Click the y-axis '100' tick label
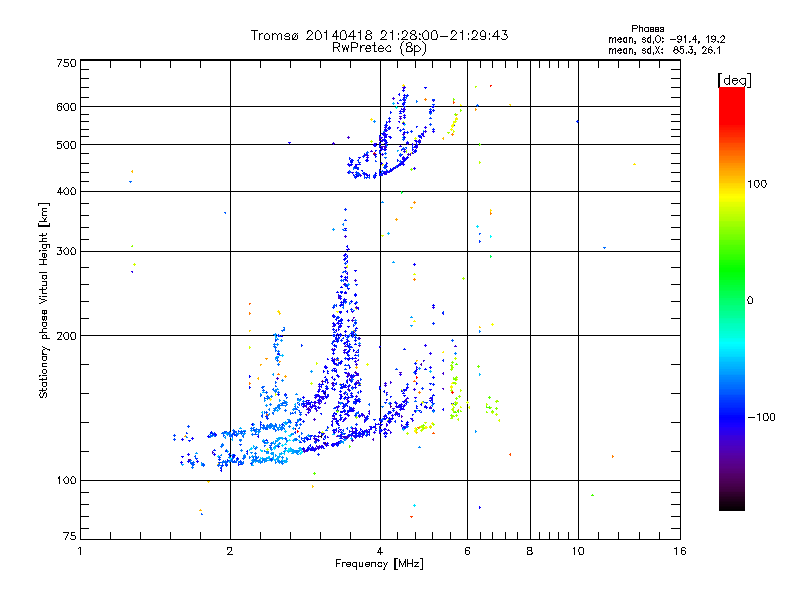This screenshot has width=800, height=600. tap(66, 481)
